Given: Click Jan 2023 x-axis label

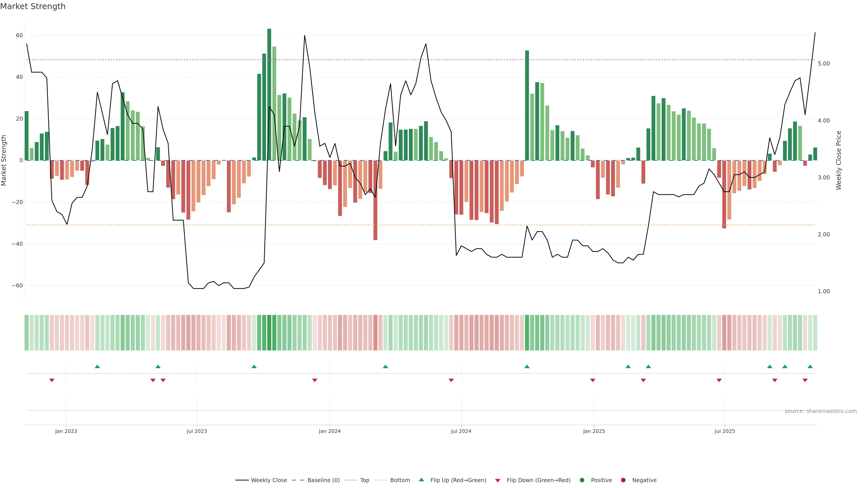Looking at the screenshot, I should click(x=66, y=431).
